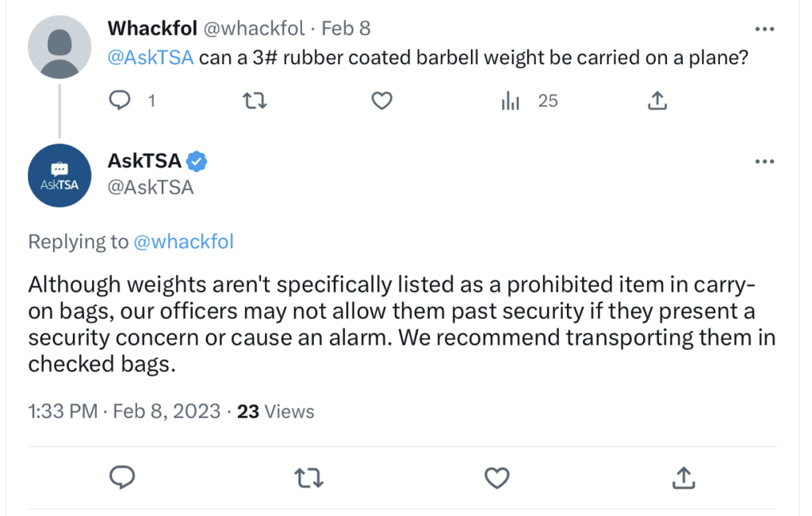Click the Feb 8 timestamp

346,29
